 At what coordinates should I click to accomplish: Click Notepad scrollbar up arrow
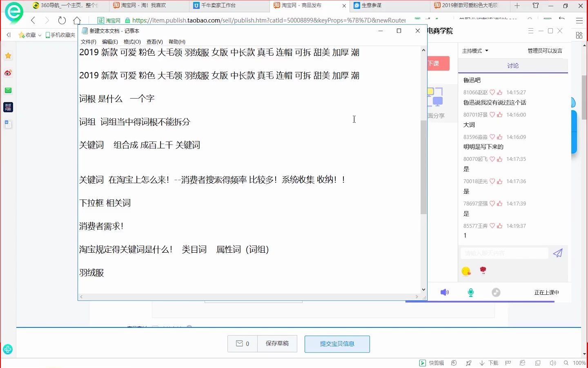(423, 50)
